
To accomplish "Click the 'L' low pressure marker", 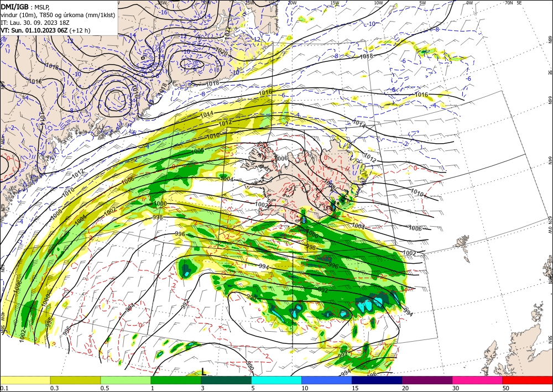I will point(204,372).
